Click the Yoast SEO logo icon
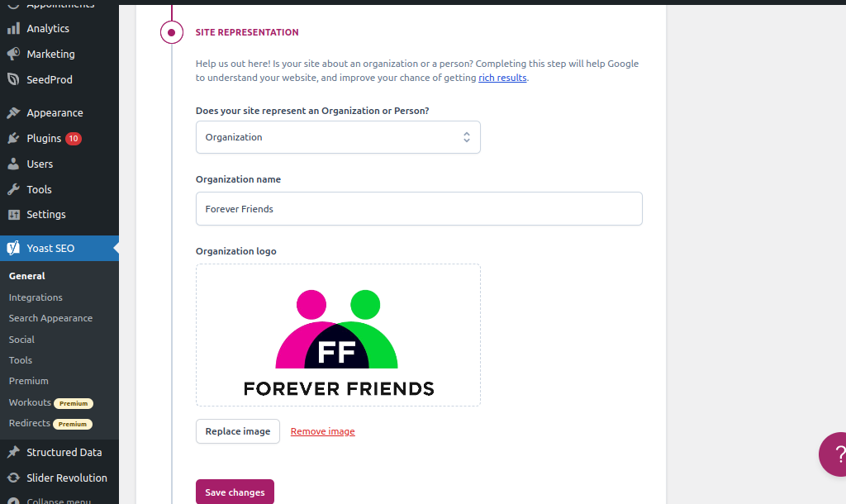Screen dimensions: 846x504 (x=13, y=248)
